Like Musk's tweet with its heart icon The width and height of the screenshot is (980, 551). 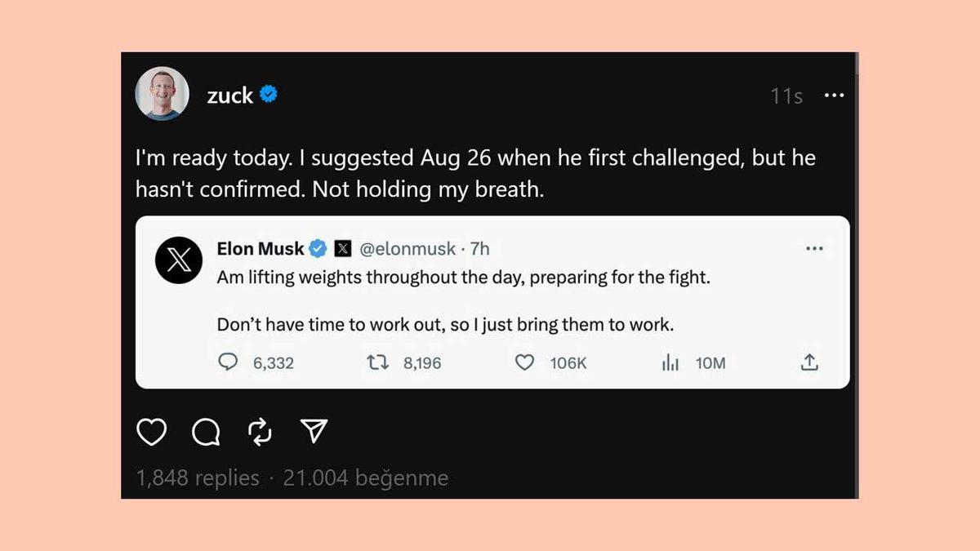(523, 362)
